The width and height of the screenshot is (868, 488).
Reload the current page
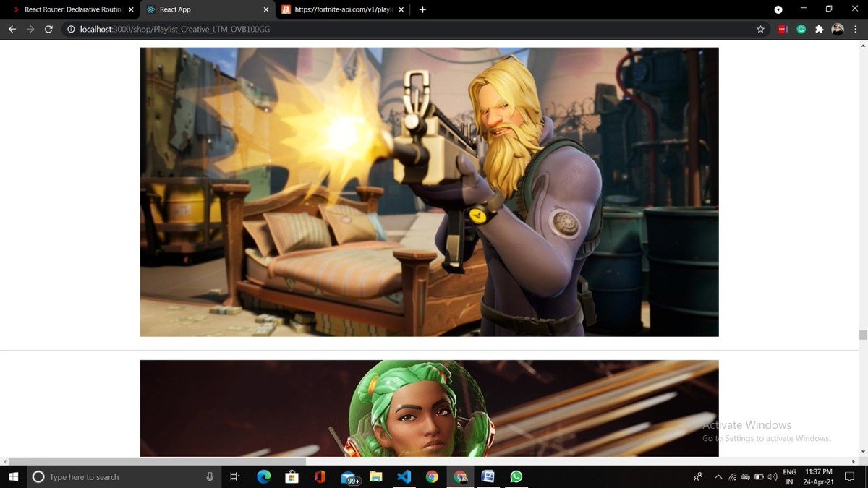pos(48,30)
